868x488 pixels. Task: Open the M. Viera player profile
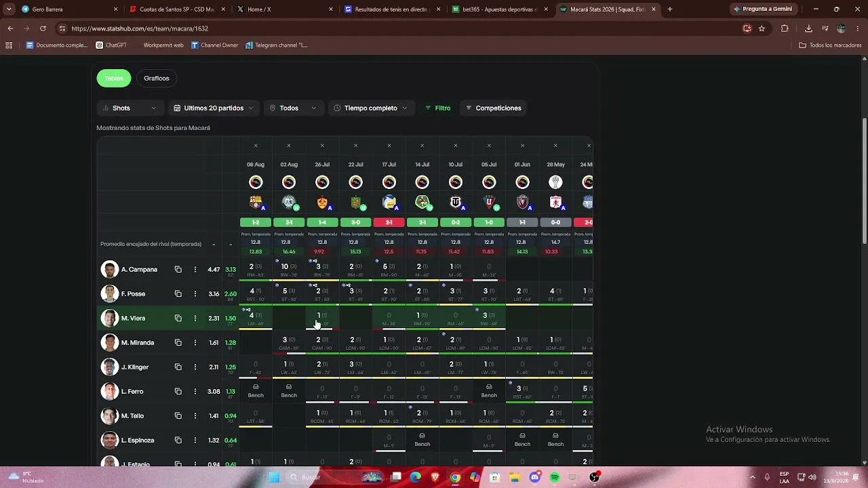point(133,319)
